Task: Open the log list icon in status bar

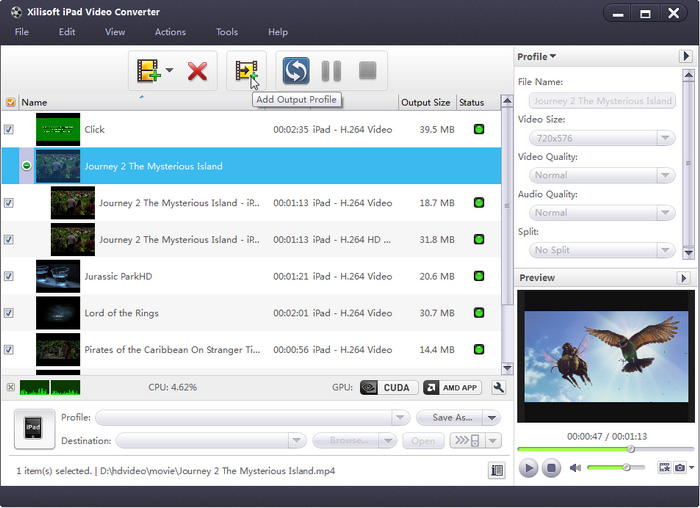Action: pos(496,470)
